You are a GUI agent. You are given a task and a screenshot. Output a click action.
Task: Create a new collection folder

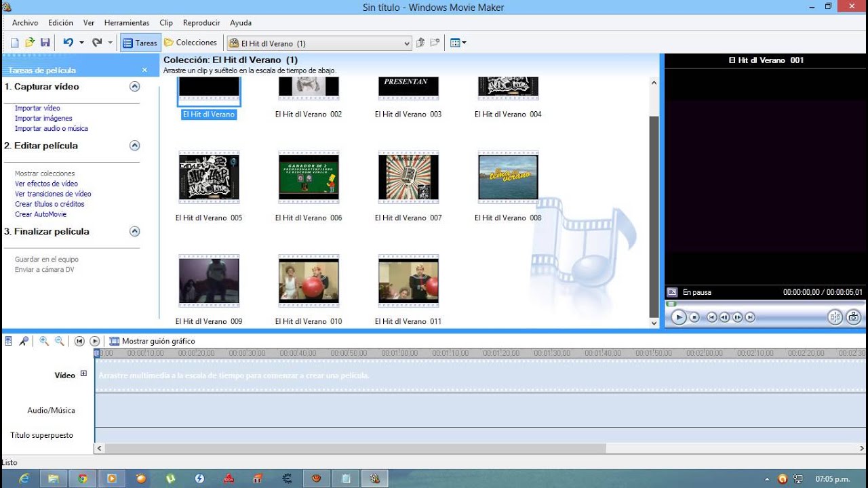coord(435,43)
